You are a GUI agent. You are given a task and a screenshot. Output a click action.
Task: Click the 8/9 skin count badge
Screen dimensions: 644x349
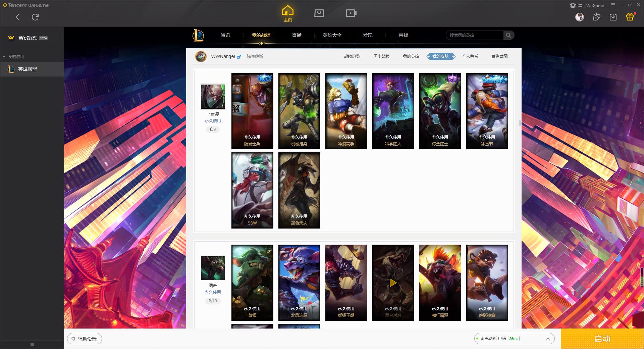point(213,129)
